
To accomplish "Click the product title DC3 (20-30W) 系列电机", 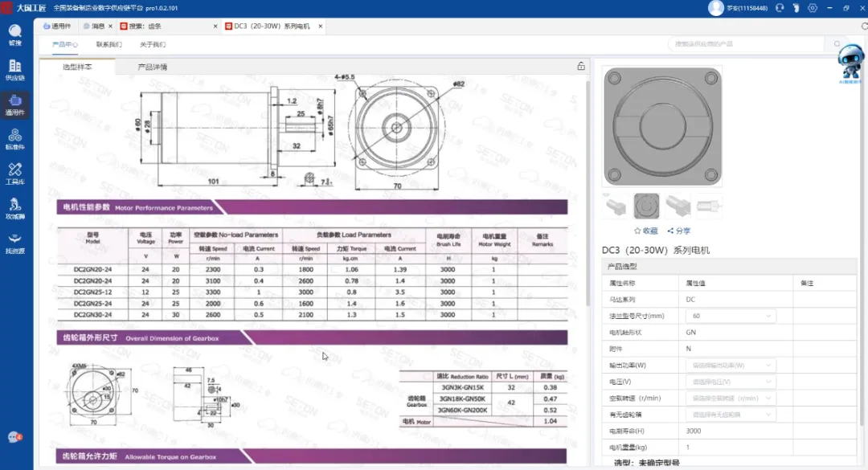I will 656,250.
